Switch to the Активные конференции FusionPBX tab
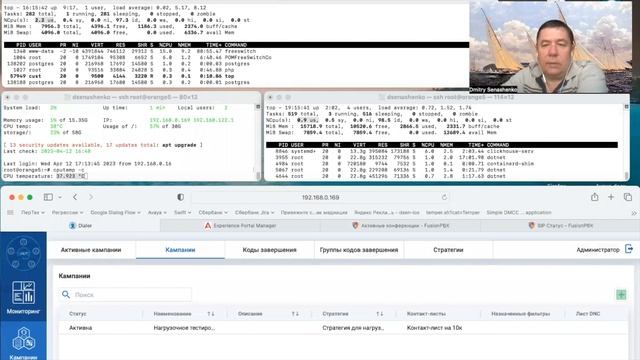640x360 pixels. pos(401,225)
